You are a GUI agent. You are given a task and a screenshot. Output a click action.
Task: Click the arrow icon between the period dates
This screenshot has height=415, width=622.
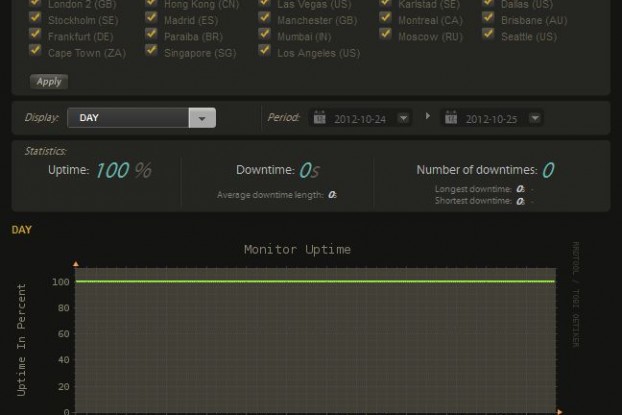(x=428, y=117)
